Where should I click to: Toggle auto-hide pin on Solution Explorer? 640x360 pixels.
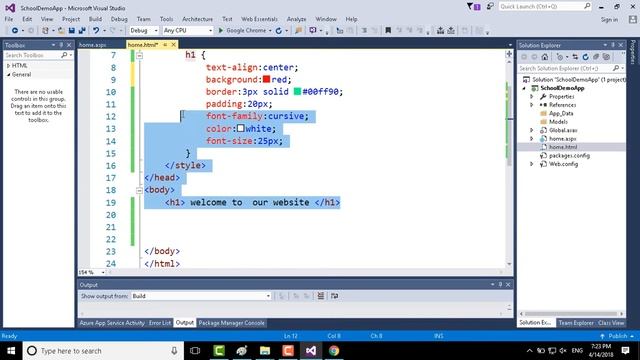(x=613, y=45)
